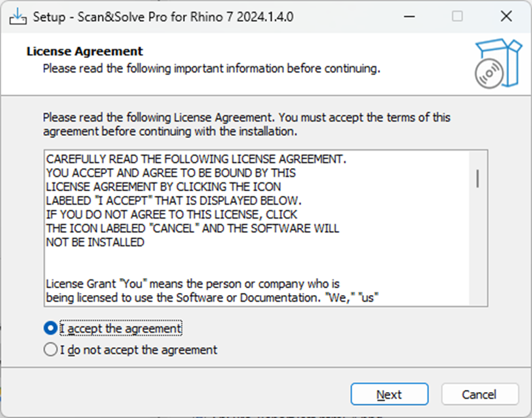This screenshot has width=532, height=418.
Task: Close the Scan&Solve Pro setup window
Action: (506, 16)
